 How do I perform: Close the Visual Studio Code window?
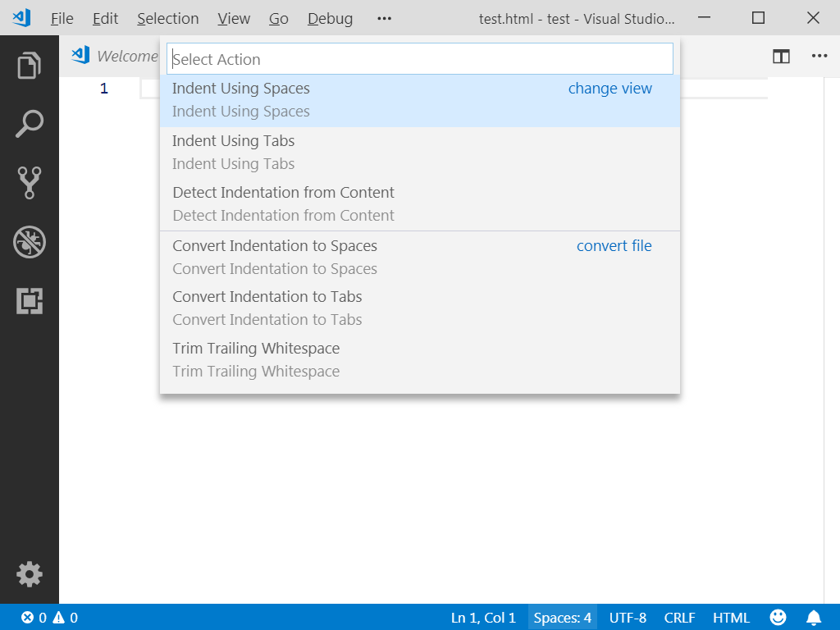tap(813, 18)
